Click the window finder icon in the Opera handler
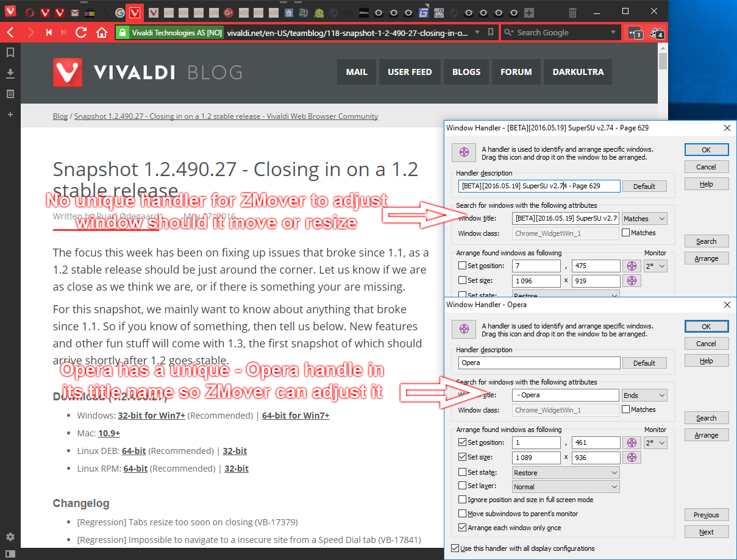 coord(465,329)
